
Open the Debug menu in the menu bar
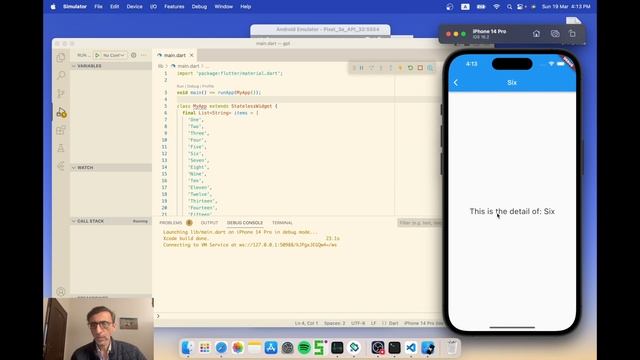pos(199,7)
